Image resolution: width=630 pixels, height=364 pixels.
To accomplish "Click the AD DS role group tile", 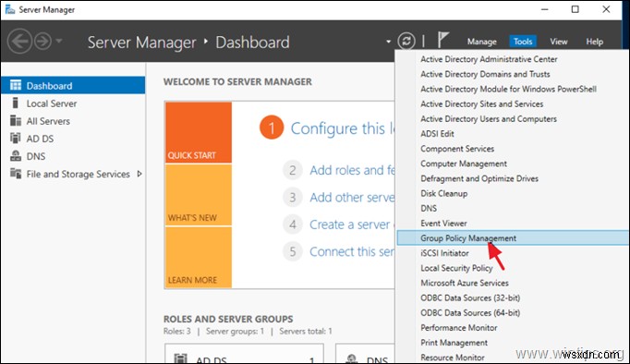I will (244, 353).
